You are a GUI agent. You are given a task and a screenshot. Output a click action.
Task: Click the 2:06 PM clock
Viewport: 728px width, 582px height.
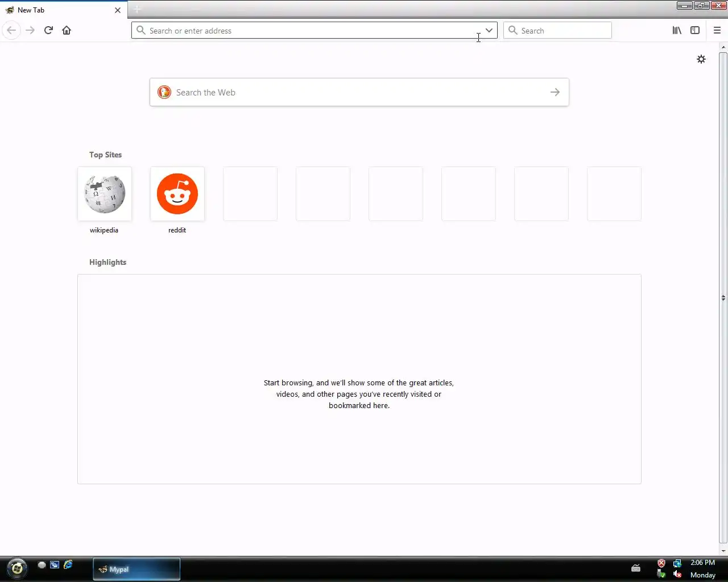(703, 563)
